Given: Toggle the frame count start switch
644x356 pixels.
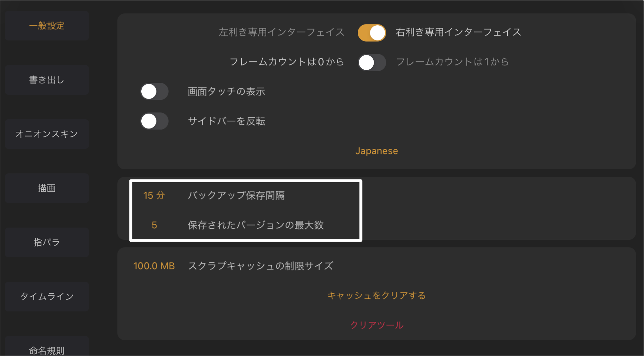Looking at the screenshot, I should (x=371, y=62).
